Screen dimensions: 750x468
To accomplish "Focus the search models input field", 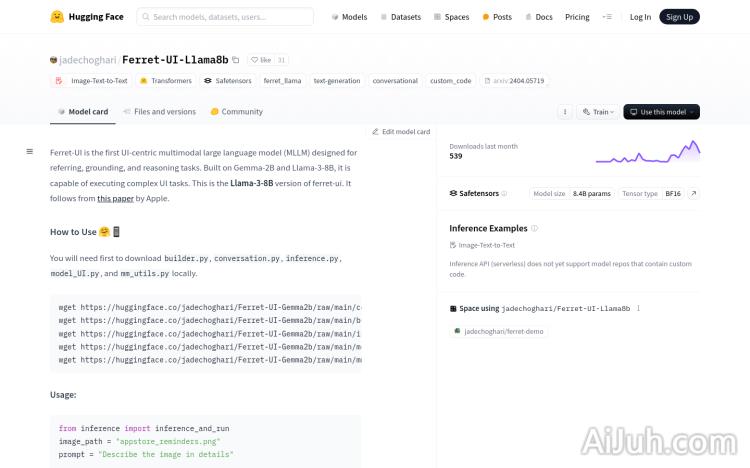I will pyautogui.click(x=230, y=17).
